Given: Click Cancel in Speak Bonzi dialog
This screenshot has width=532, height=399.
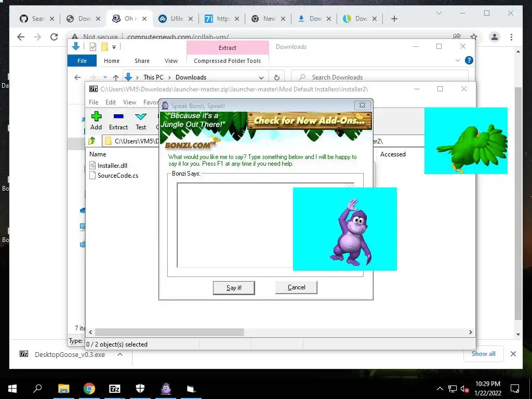Looking at the screenshot, I should click(x=296, y=287).
